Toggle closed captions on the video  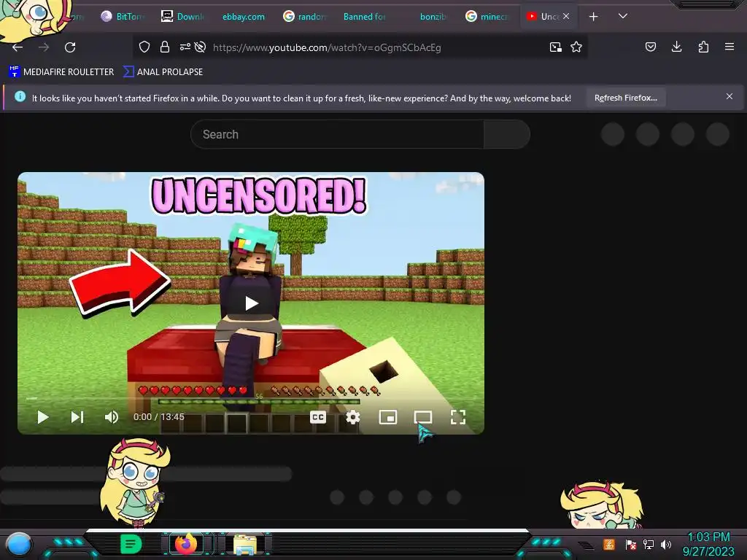pyautogui.click(x=318, y=417)
